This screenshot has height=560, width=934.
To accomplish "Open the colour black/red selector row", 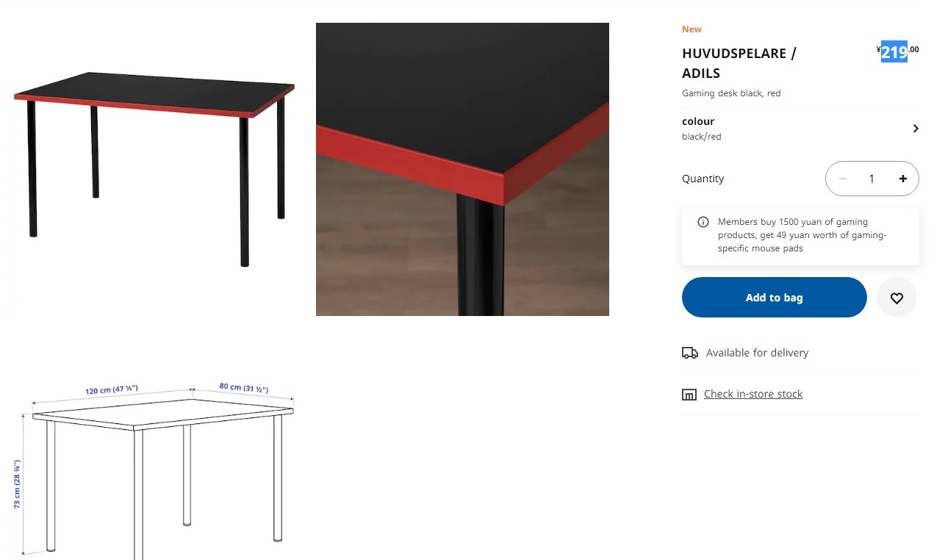I will tap(800, 129).
